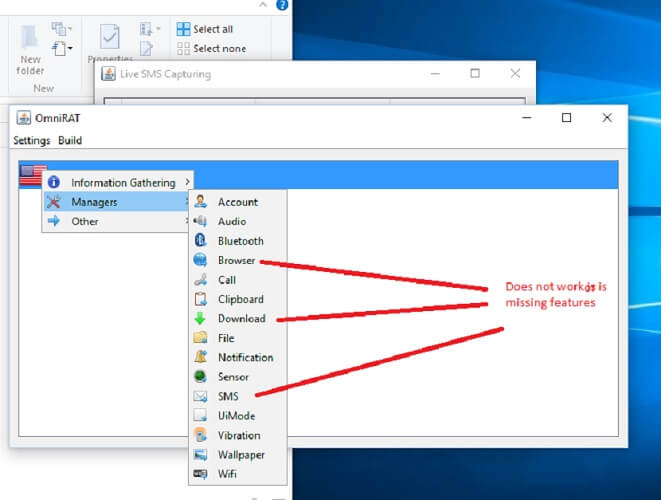Click the File folder icon

(200, 338)
